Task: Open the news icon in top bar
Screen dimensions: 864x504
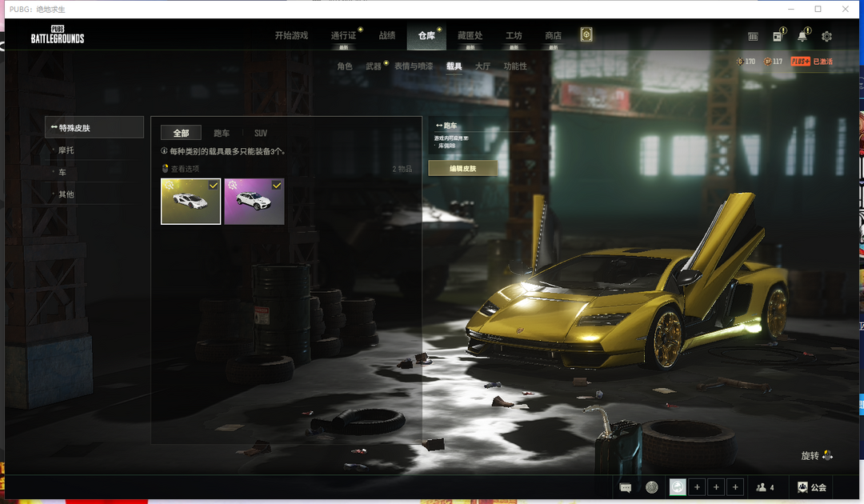Action: (x=778, y=36)
